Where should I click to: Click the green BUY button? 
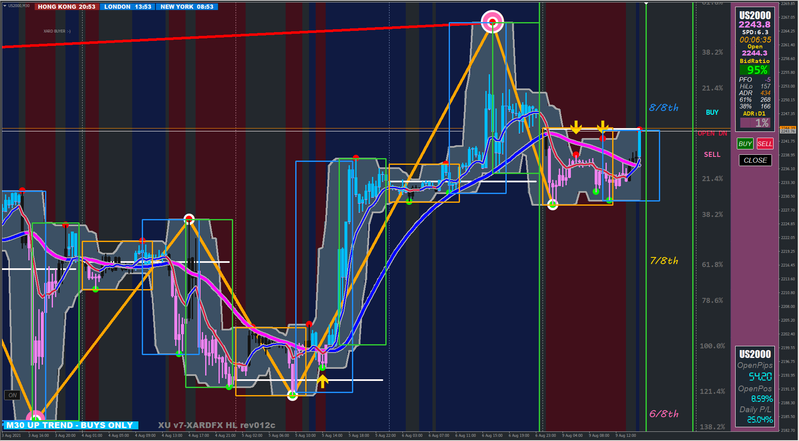[x=745, y=144]
